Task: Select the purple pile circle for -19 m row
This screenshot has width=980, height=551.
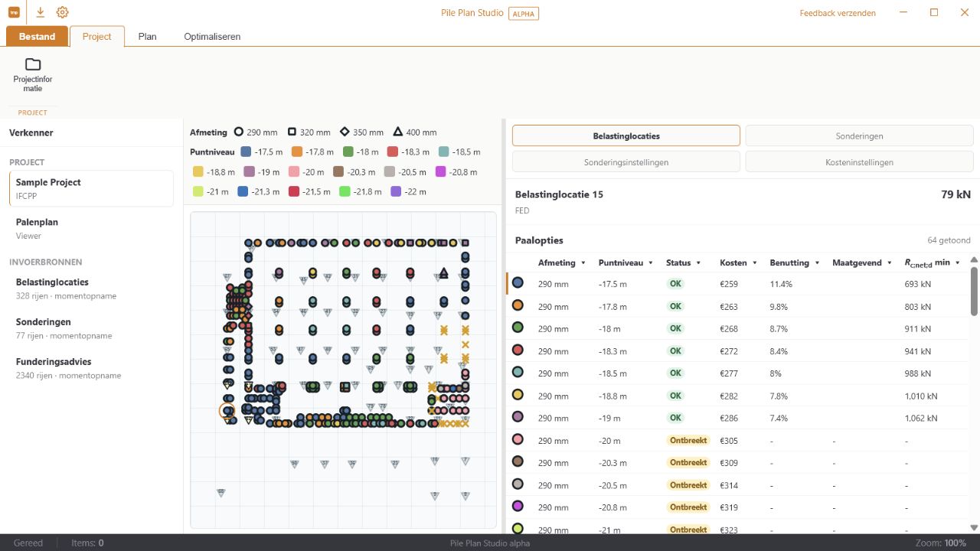Action: click(518, 417)
